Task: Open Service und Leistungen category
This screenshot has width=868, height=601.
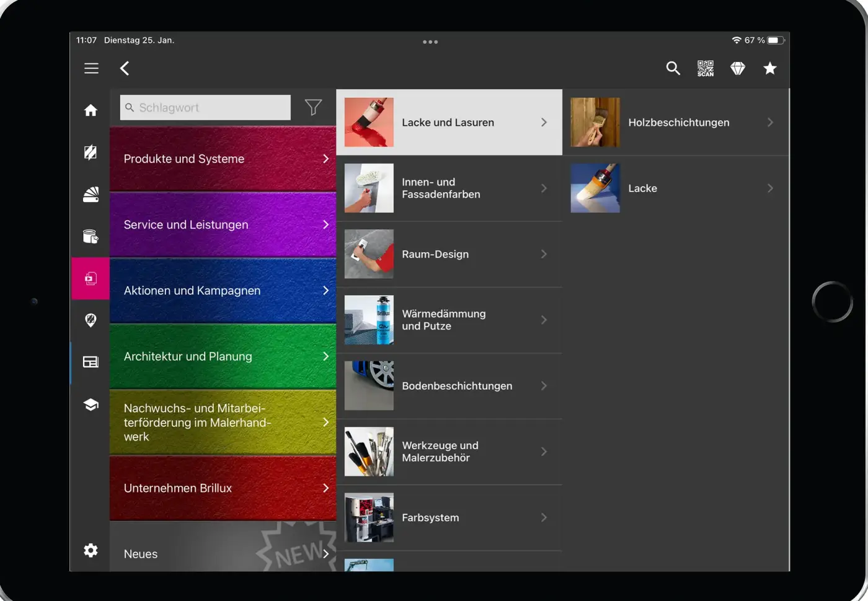Action: coord(223,225)
